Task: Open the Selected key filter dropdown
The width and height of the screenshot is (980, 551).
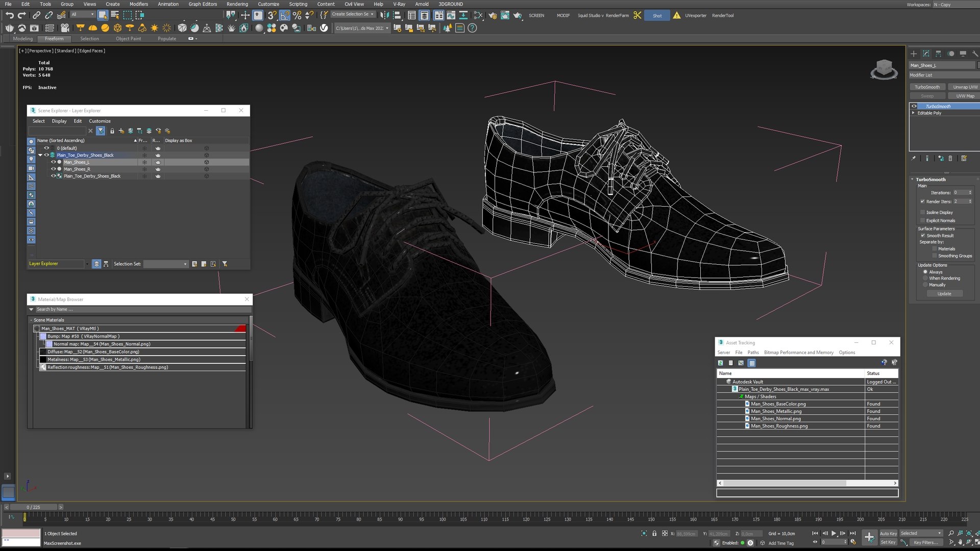Action: click(920, 533)
